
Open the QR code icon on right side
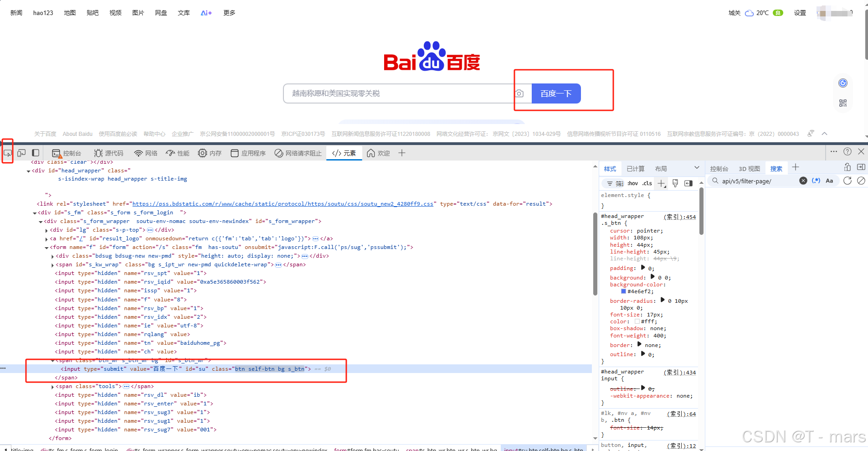coord(843,103)
